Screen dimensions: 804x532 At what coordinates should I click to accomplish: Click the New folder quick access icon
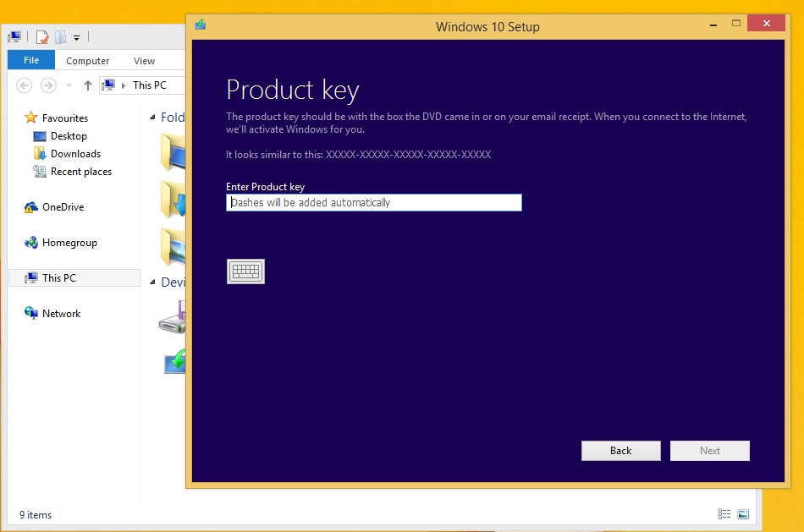[x=61, y=37]
